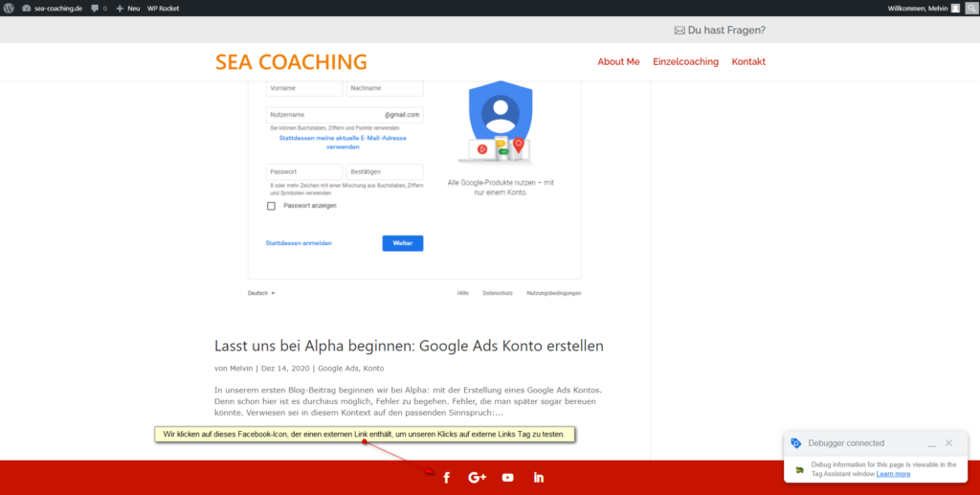Click the blue Weiter button
Screen dimensions: 980x495
pyautogui.click(x=403, y=243)
